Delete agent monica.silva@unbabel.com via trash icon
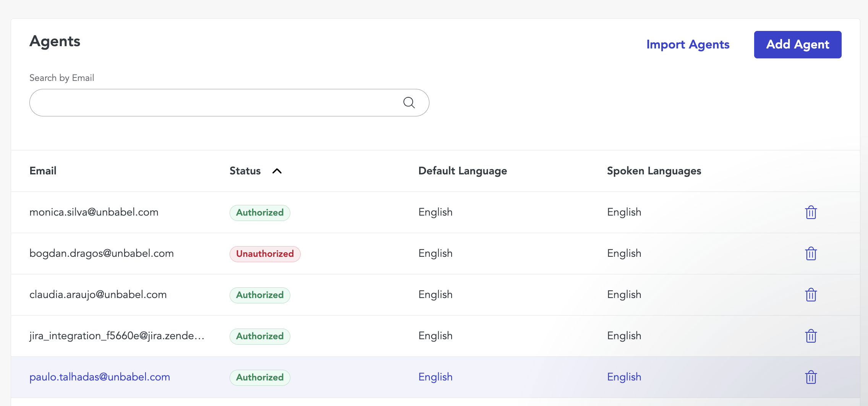The height and width of the screenshot is (406, 868). [x=811, y=212]
